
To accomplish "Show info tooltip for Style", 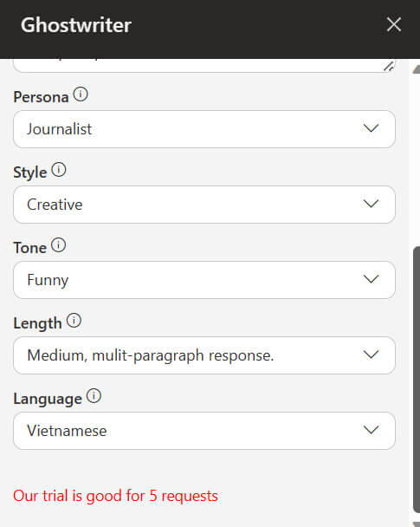I will point(59,170).
